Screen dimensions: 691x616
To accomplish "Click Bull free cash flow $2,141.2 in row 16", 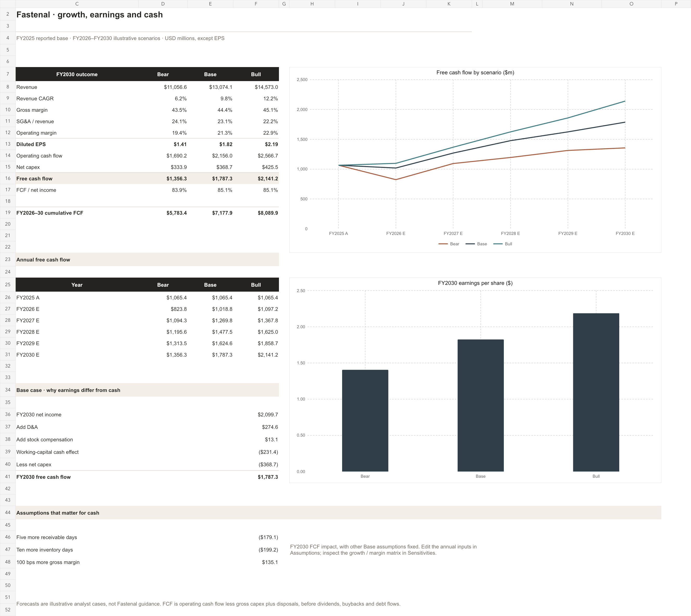I will (268, 178).
